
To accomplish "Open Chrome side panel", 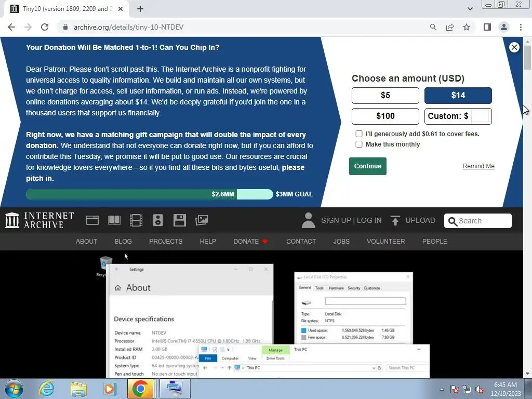I will point(487,27).
